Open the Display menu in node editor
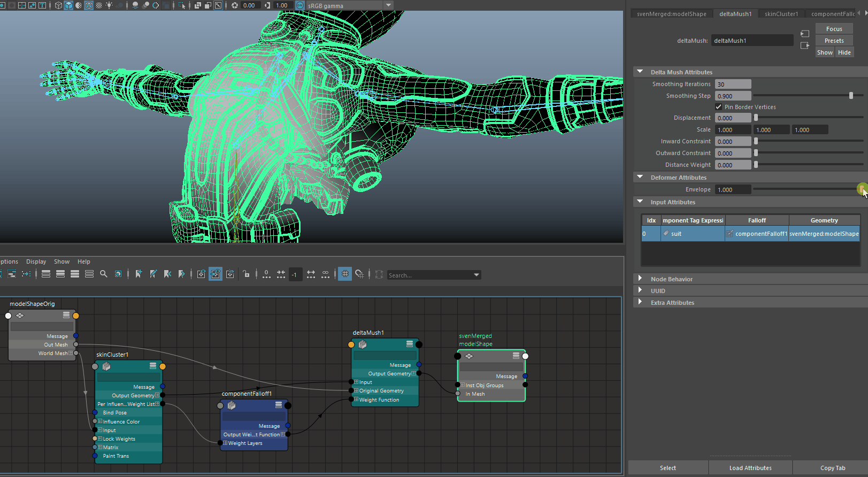 pyautogui.click(x=36, y=261)
